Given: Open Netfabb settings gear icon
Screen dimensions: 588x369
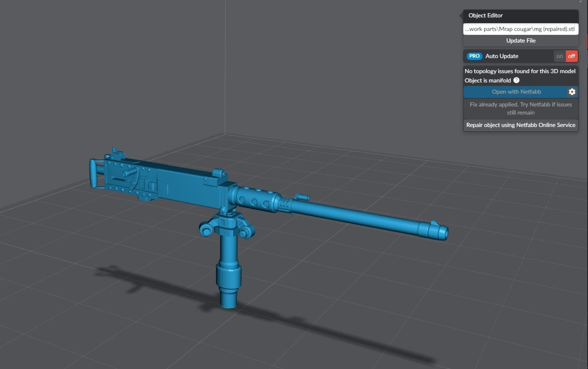Looking at the screenshot, I should pos(572,92).
